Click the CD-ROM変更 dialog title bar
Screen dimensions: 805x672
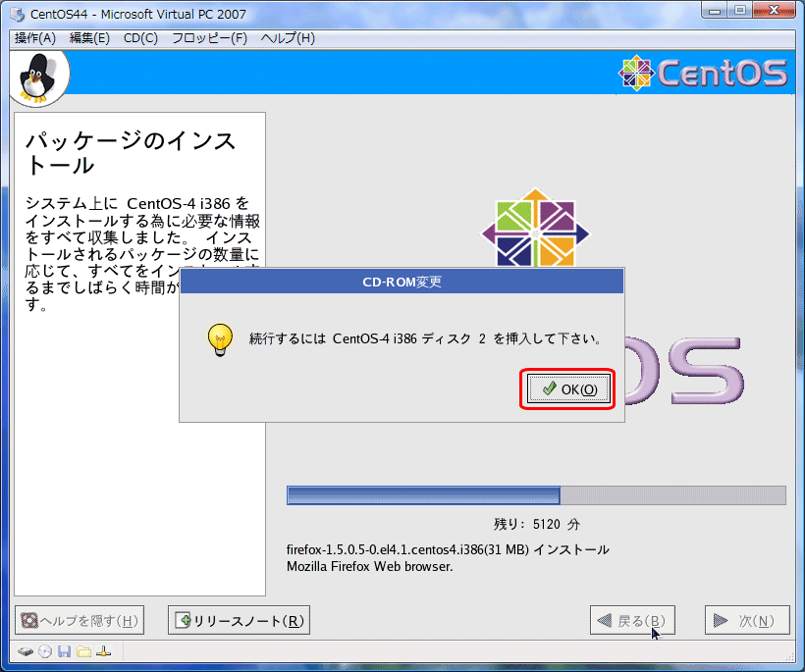[402, 282]
